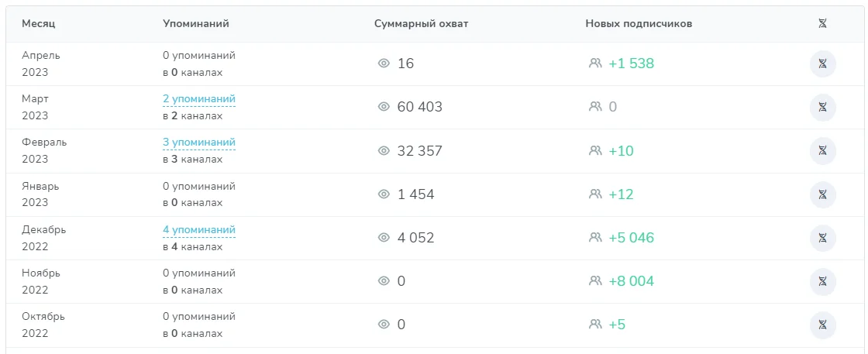Open the "3 упоминаний" link for February 2023
Image resolution: width=868 pixels, height=354 pixels.
199,143
